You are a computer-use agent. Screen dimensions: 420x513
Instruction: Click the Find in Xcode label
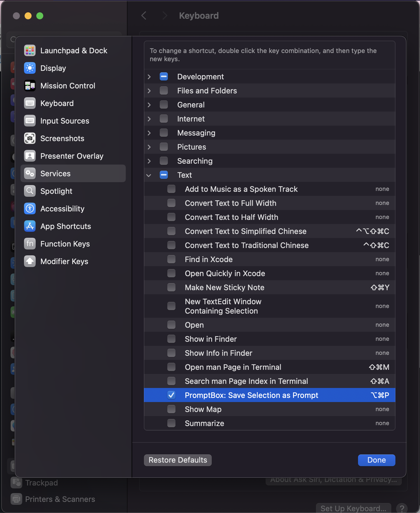point(209,259)
